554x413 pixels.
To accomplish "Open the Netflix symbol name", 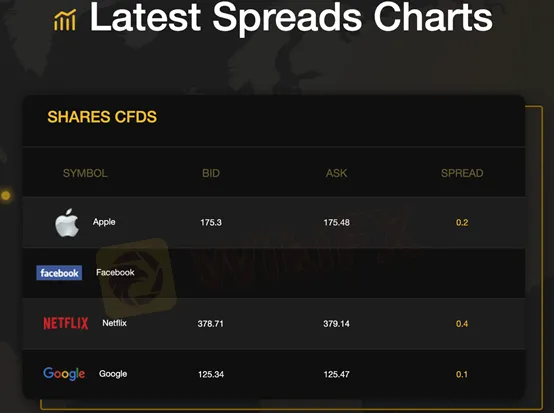I will tap(114, 323).
